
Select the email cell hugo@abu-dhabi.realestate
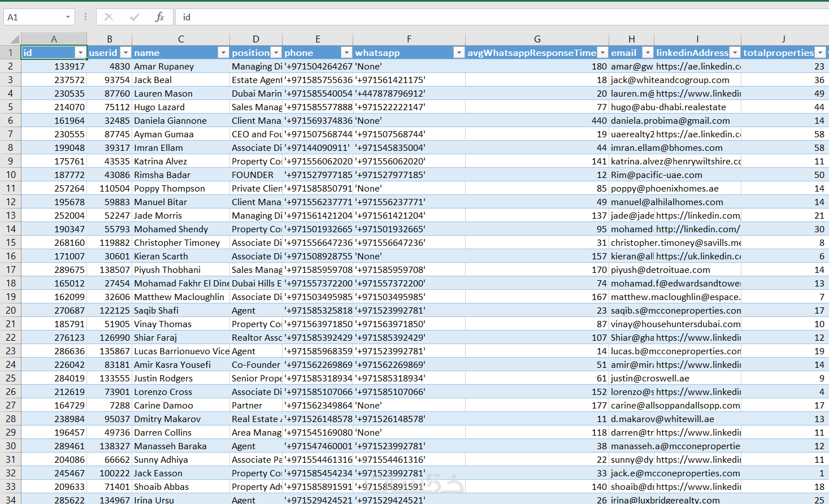click(x=669, y=107)
